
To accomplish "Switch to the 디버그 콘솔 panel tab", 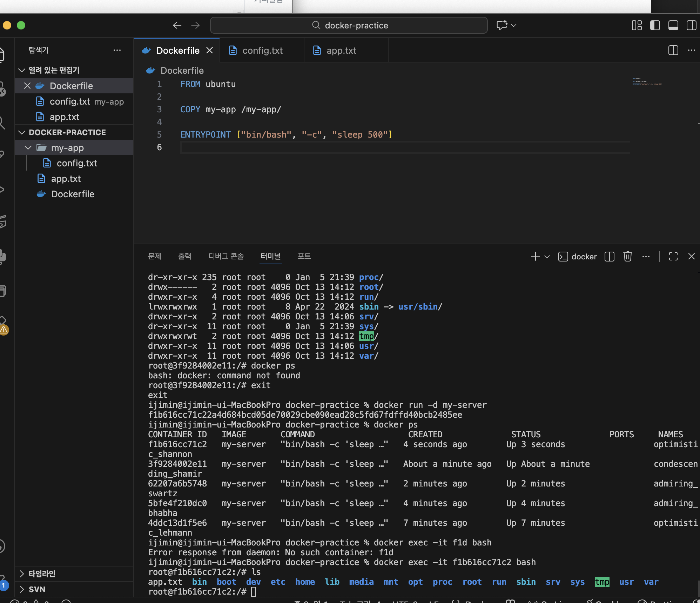I will tap(226, 256).
